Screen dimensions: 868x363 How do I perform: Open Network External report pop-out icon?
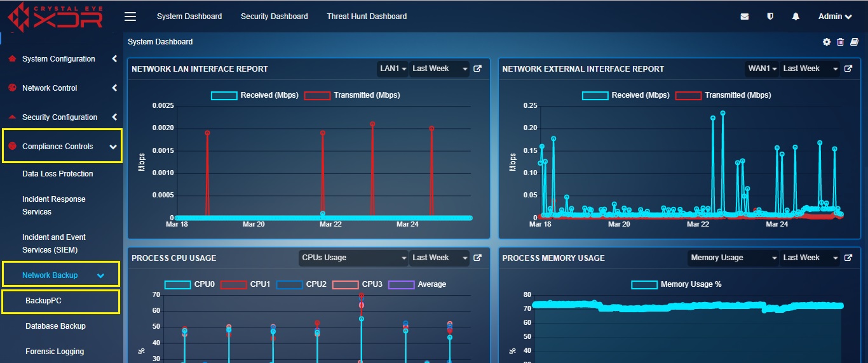848,69
